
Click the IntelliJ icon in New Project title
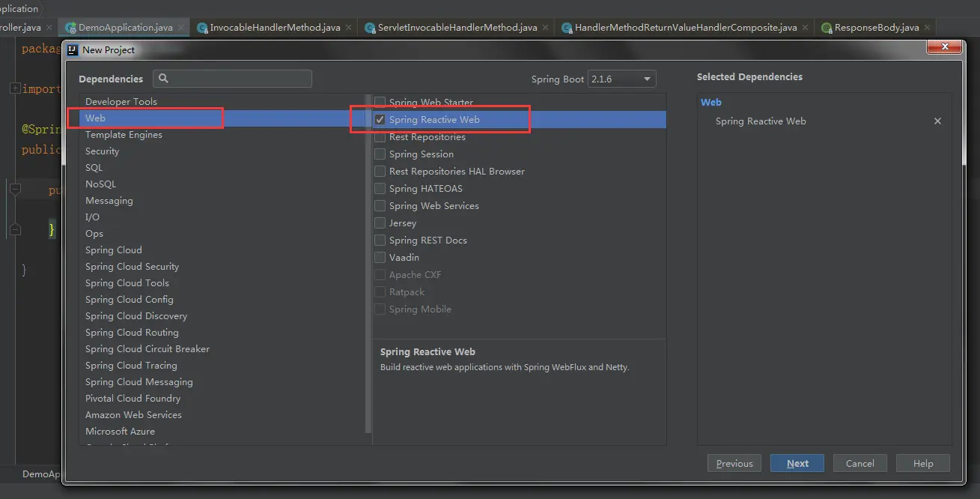73,49
